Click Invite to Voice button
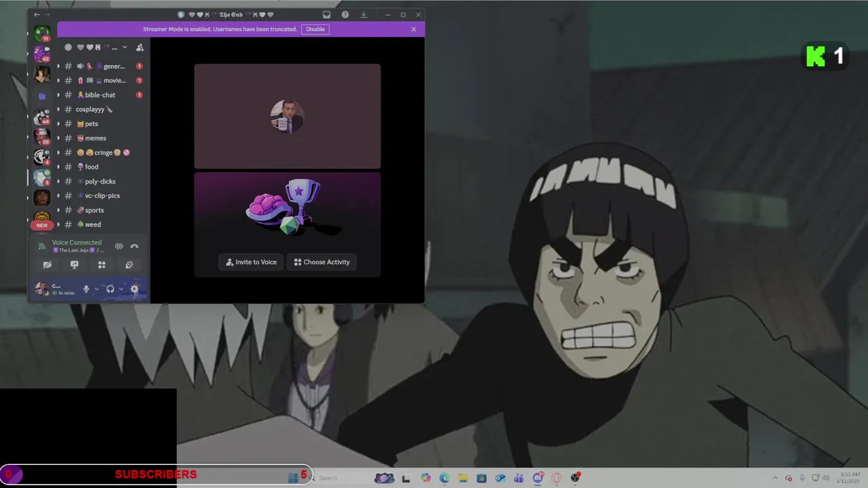868x488 pixels. pyautogui.click(x=251, y=262)
